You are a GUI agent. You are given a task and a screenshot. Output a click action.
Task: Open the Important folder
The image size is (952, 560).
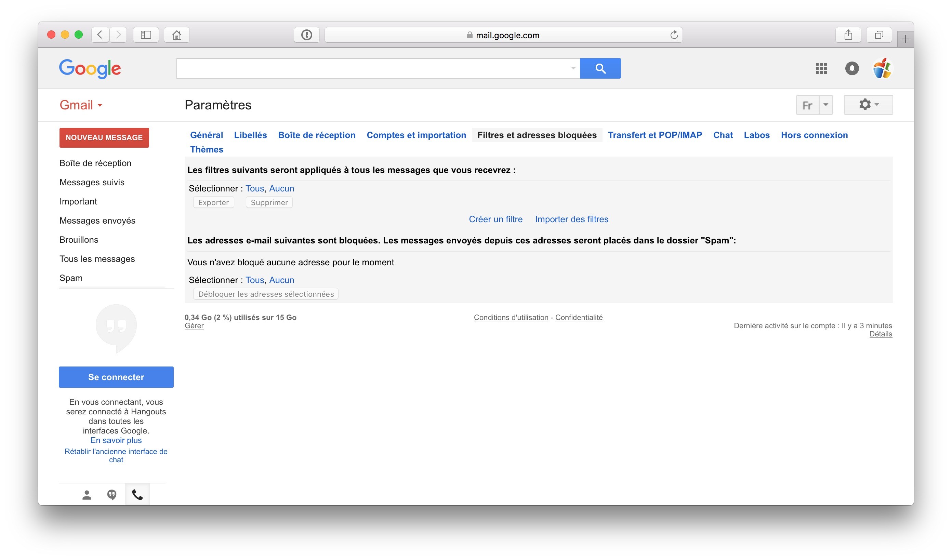tap(78, 202)
